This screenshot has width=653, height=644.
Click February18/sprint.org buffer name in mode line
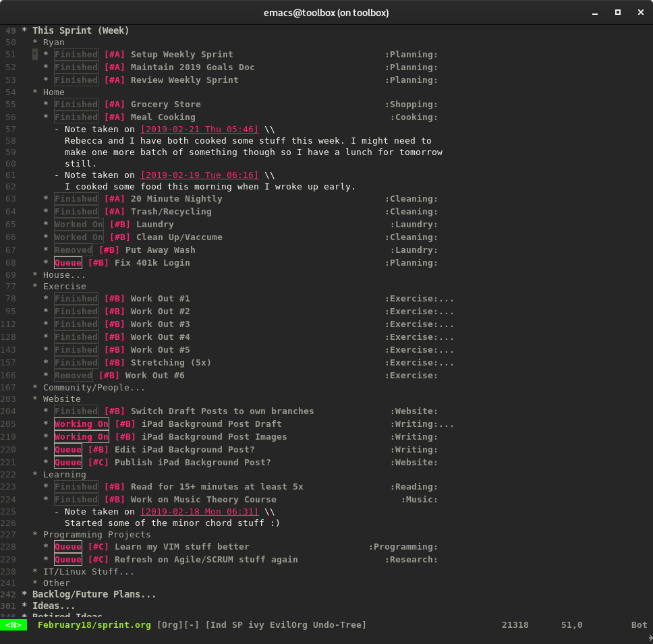click(94, 625)
